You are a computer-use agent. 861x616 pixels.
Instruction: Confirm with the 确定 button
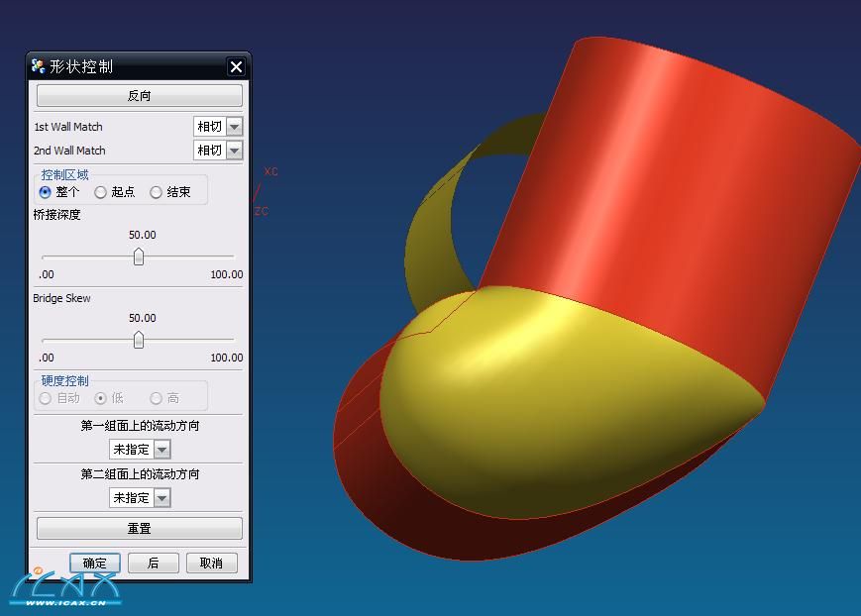(x=95, y=563)
